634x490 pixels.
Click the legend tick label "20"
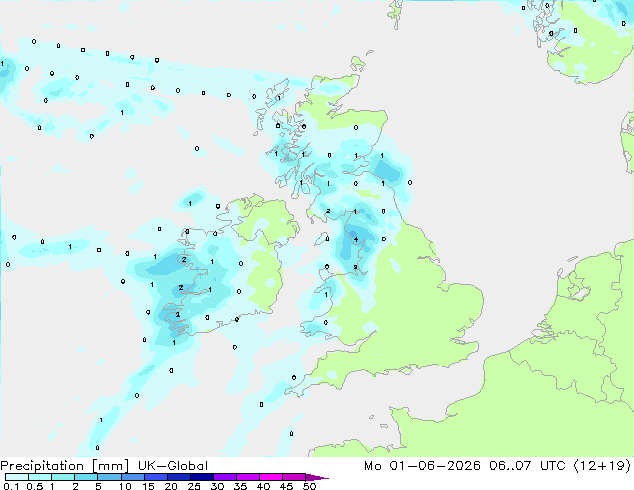click(171, 486)
